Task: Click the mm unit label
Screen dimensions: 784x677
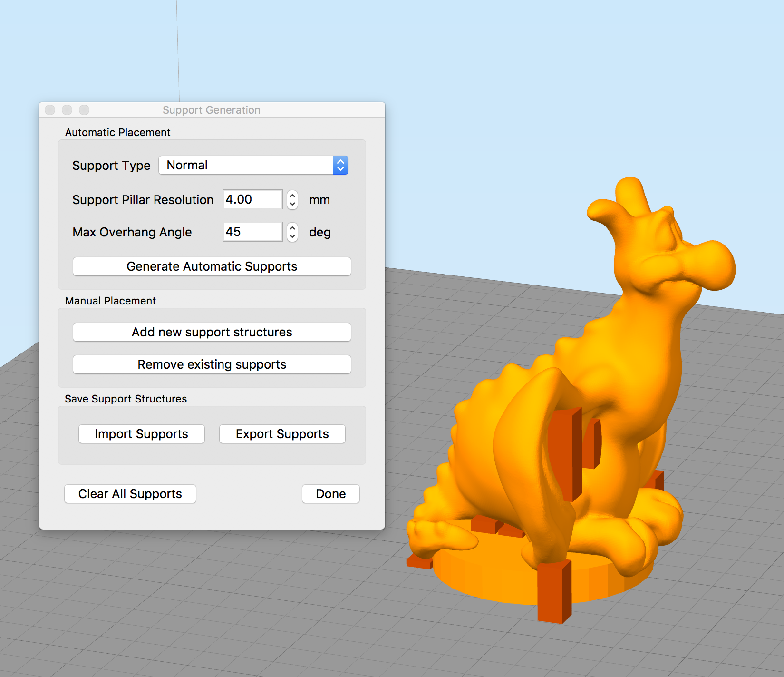Action: click(x=319, y=200)
